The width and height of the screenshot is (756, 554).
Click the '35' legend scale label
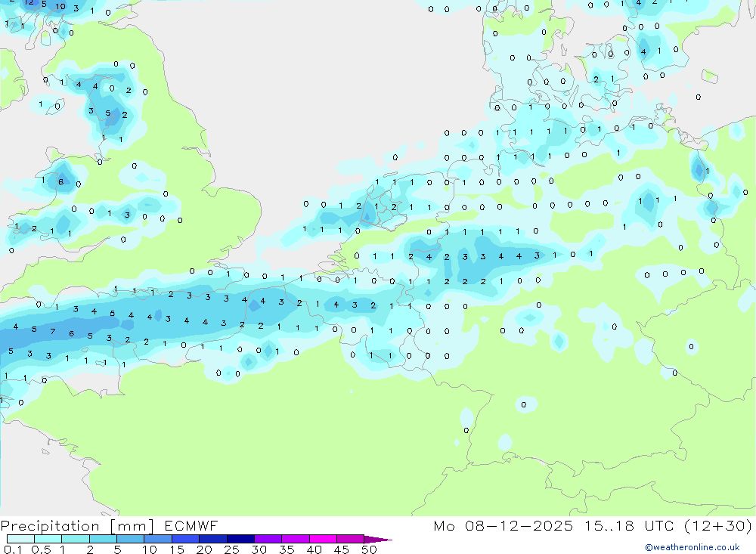pos(287,549)
